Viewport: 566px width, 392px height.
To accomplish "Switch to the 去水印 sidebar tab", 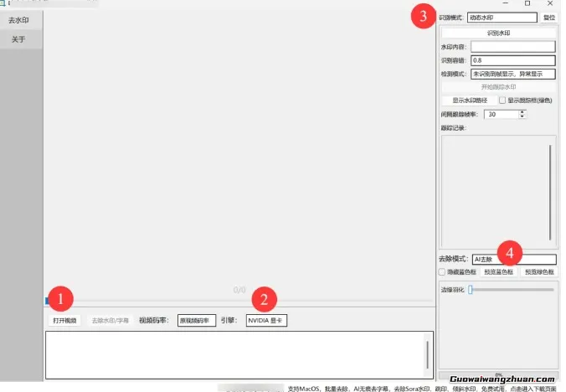I will [x=21, y=20].
